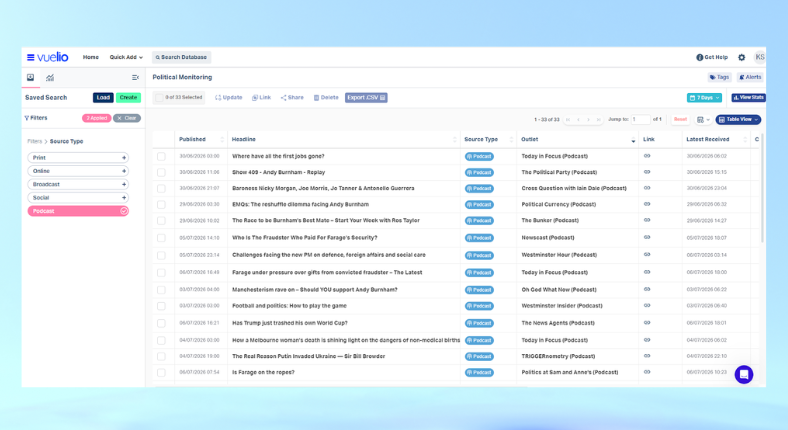
Task: Click Share in the action toolbar
Action: tap(292, 97)
